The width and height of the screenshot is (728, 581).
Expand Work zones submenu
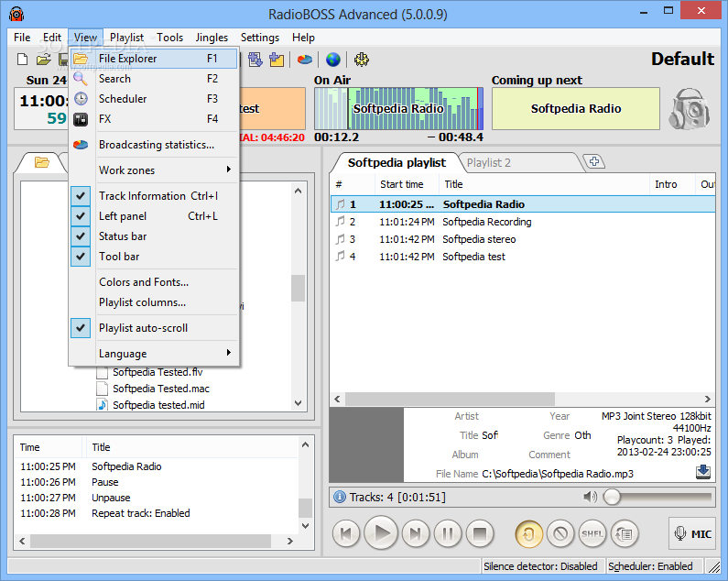(154, 170)
